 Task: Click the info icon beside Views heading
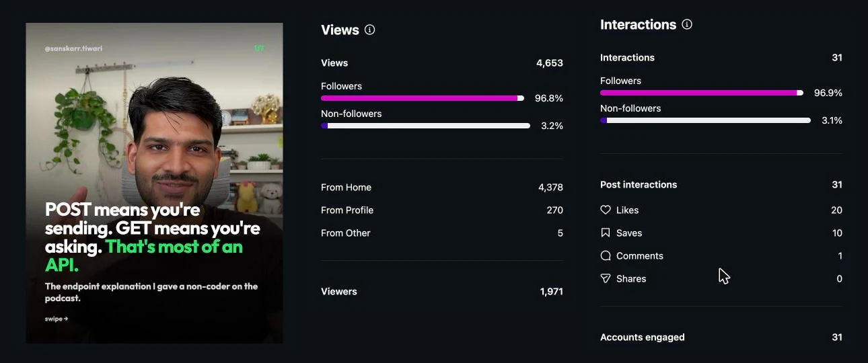[369, 30]
